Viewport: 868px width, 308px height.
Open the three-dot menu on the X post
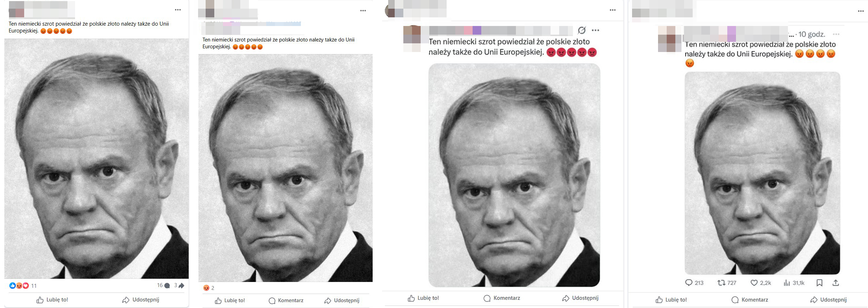836,35
